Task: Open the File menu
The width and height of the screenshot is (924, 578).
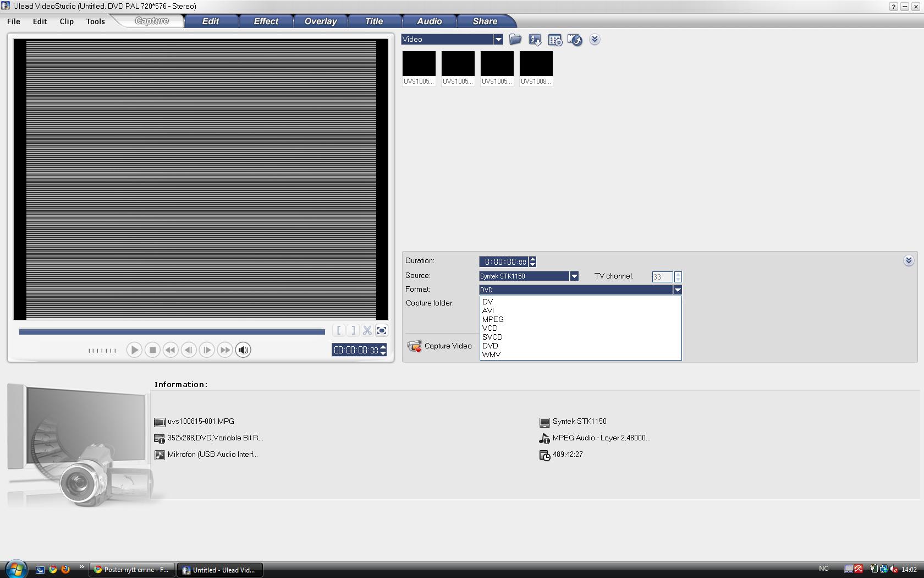Action: pyautogui.click(x=14, y=21)
